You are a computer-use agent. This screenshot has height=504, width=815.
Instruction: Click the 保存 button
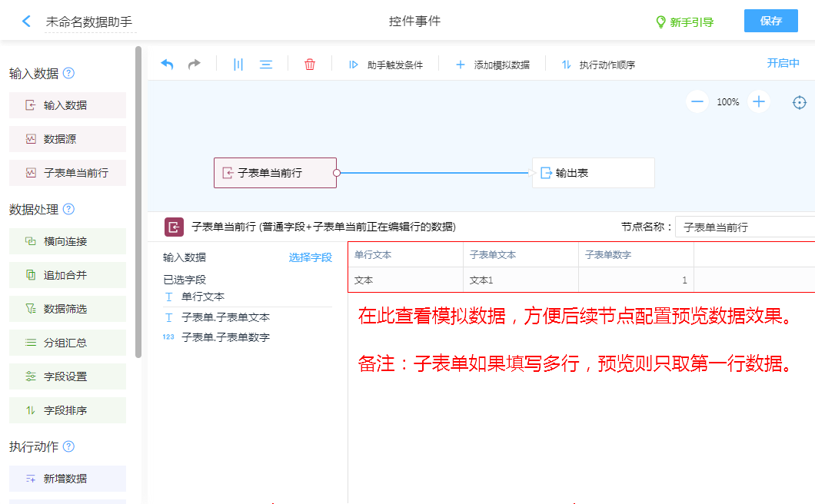pos(770,21)
